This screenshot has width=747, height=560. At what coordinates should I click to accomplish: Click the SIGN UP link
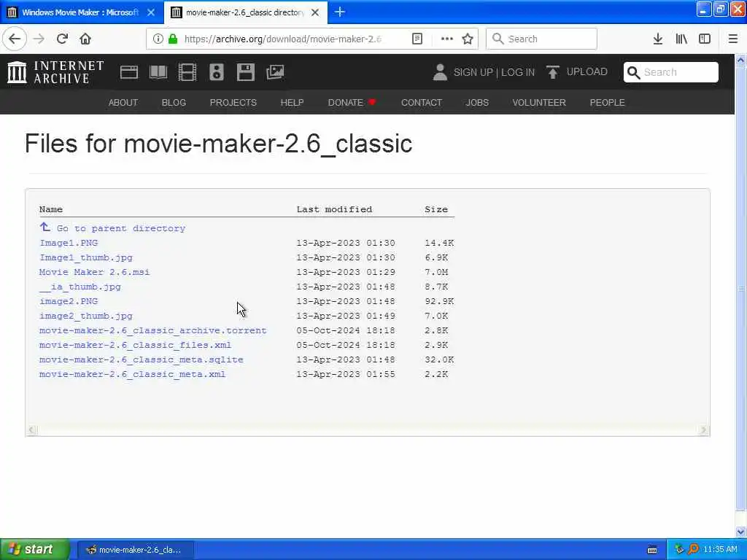(473, 72)
